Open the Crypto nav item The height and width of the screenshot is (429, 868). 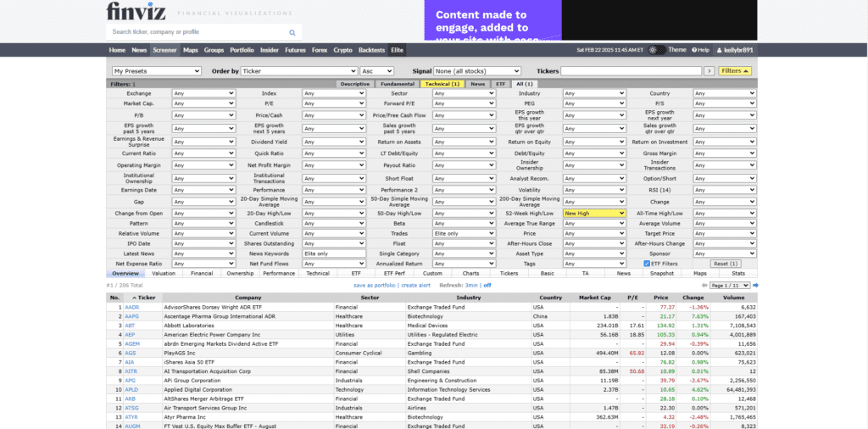[x=342, y=50]
